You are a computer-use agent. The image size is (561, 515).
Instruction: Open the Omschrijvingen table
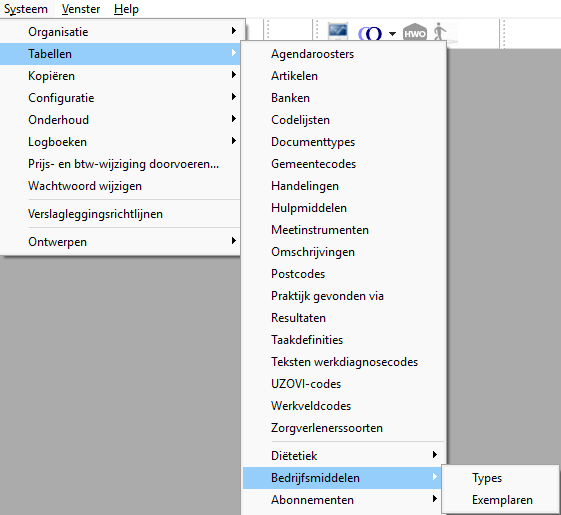(343, 252)
